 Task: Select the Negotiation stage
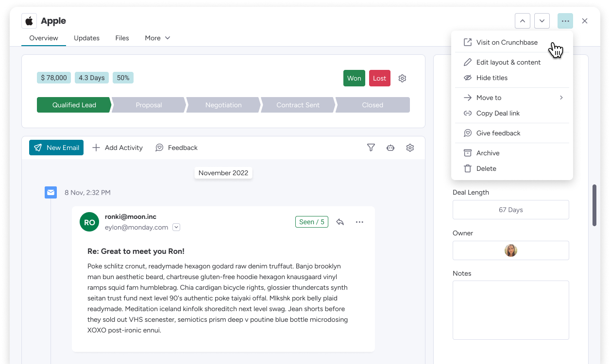coord(223,105)
